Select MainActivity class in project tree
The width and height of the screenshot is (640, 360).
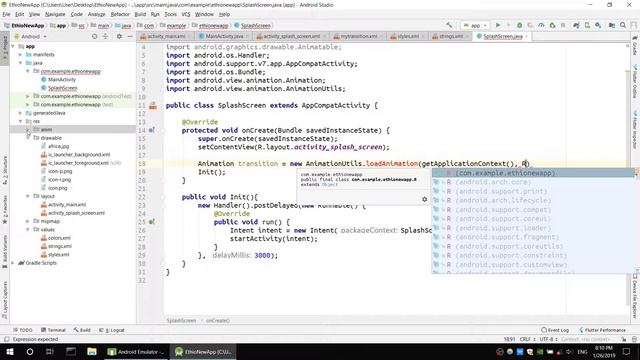62,80
